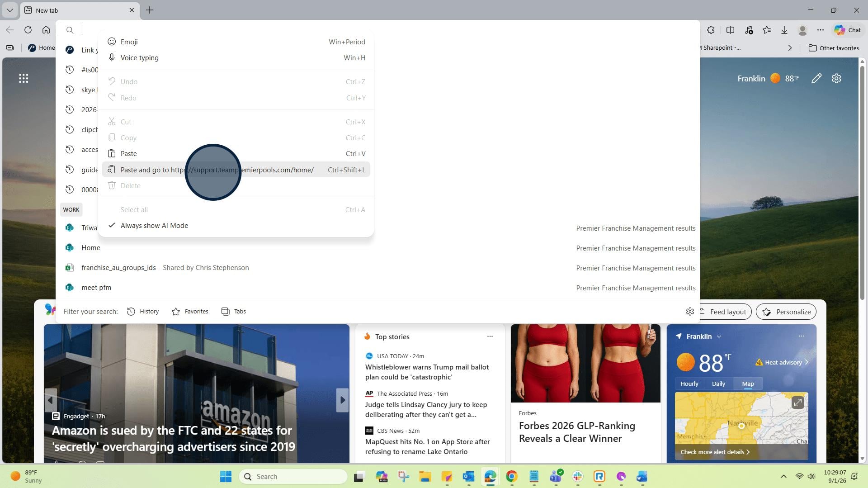Open weather card more options ellipsis
This screenshot has height=488, width=868.
click(802, 336)
